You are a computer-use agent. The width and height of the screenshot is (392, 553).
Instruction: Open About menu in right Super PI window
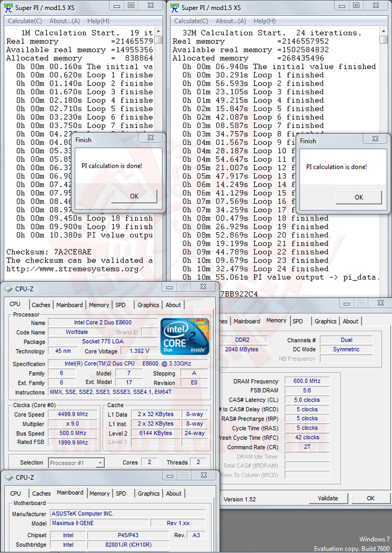(231, 21)
